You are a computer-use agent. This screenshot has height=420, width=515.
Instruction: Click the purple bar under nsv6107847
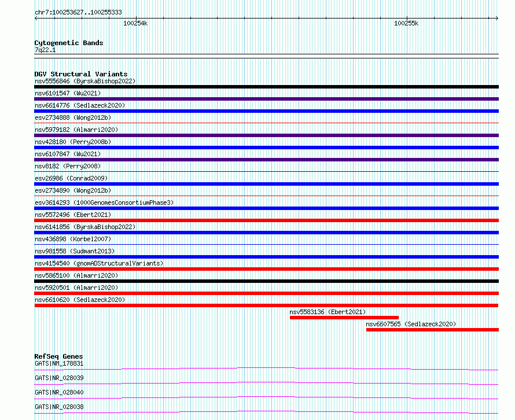pos(266,160)
